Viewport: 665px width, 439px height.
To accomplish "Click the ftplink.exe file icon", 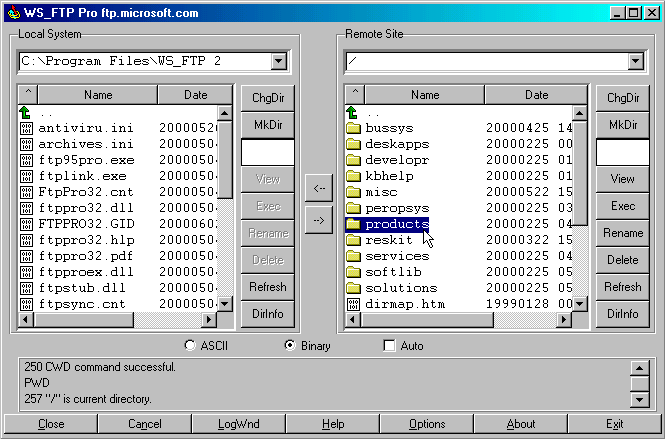I will pos(26,176).
